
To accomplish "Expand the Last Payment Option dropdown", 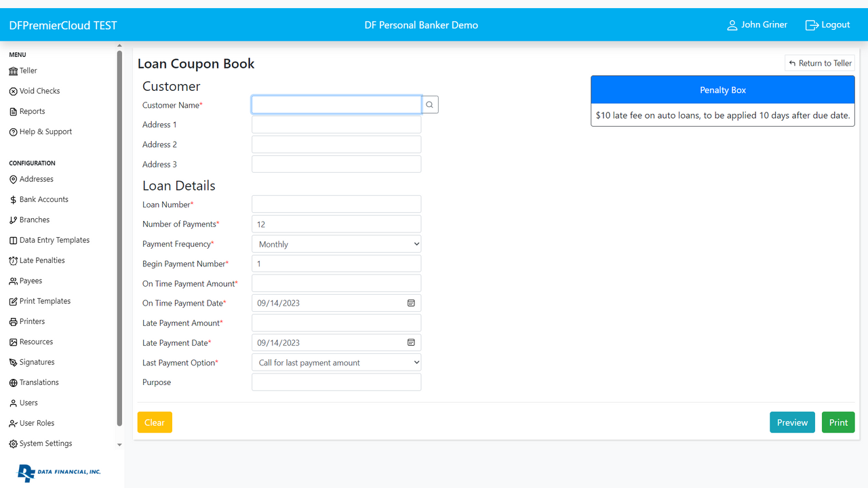I will tap(336, 363).
